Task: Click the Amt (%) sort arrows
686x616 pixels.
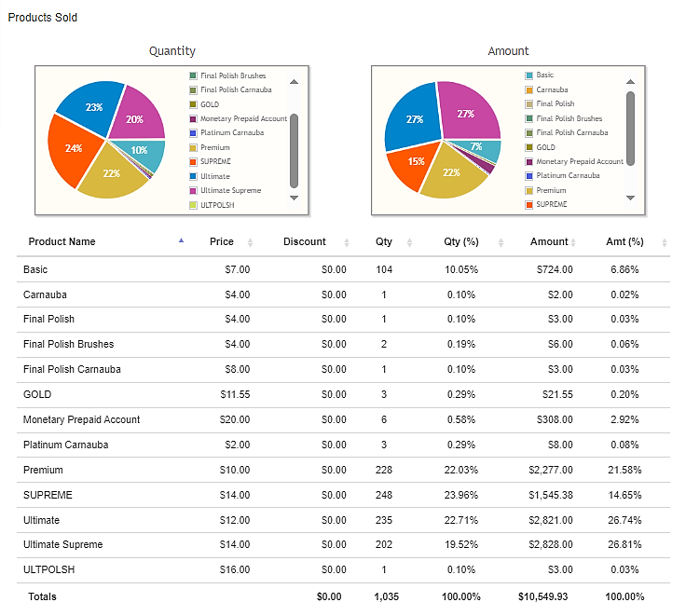Action: (x=665, y=242)
